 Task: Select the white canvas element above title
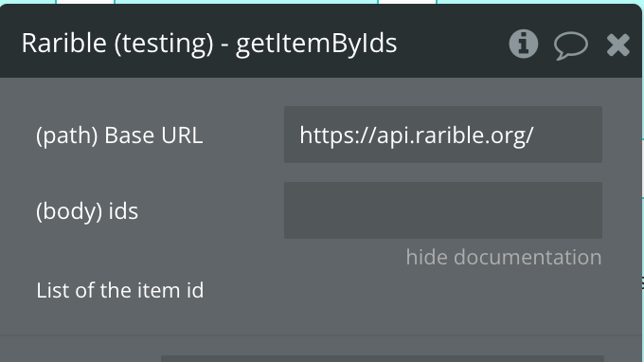coord(85,2)
